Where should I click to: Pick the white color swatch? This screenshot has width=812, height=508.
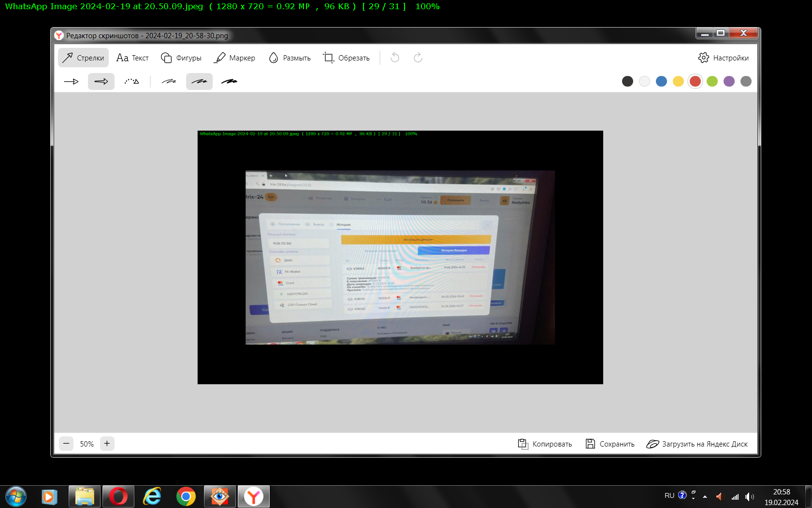point(644,81)
